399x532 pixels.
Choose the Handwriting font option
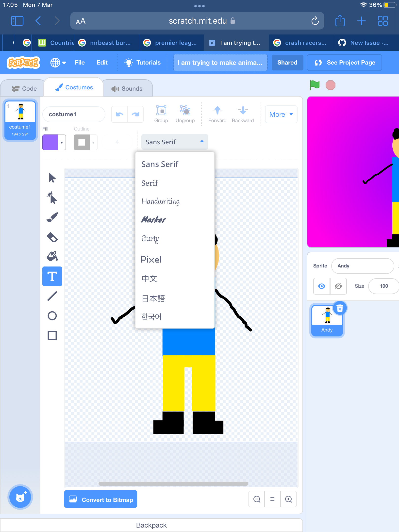(161, 201)
